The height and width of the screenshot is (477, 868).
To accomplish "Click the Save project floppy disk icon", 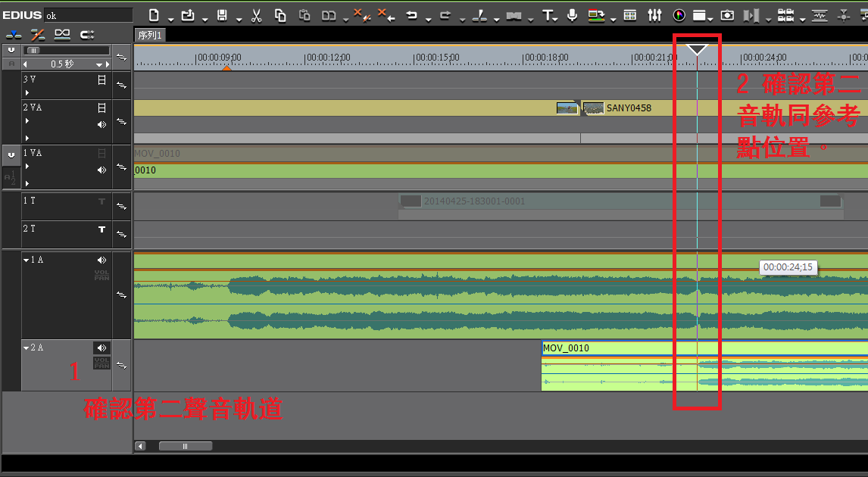I will [222, 15].
